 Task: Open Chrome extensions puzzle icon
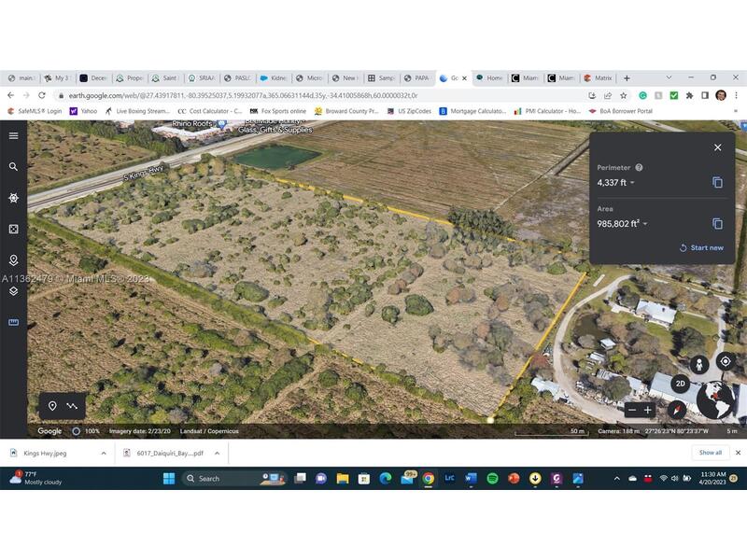point(689,96)
